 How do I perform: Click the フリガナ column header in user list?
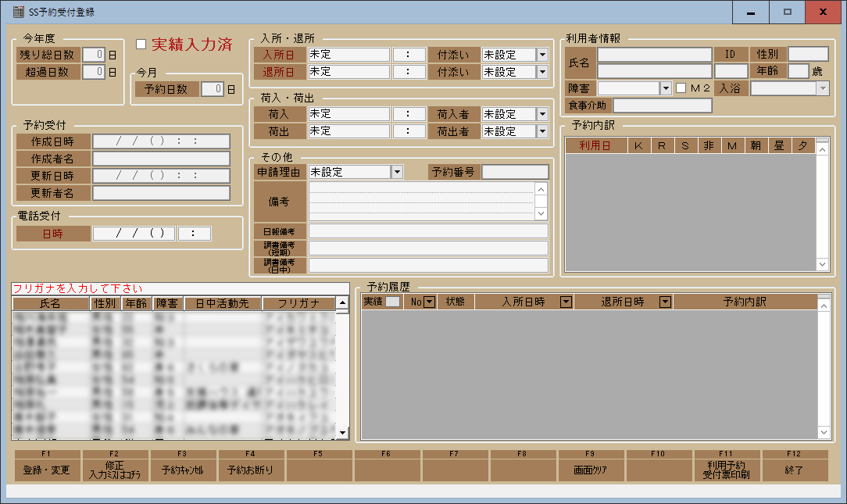click(x=299, y=303)
